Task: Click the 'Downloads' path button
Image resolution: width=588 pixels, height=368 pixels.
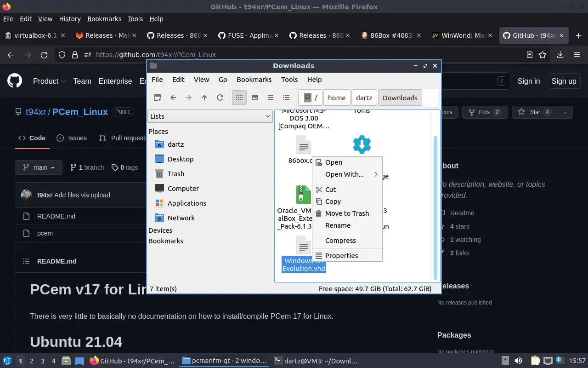Action: click(x=400, y=98)
